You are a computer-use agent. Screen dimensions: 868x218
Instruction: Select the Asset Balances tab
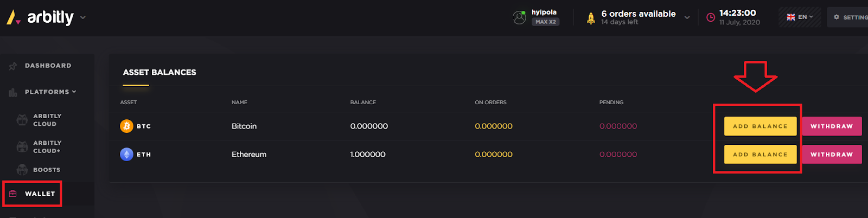coord(159,73)
